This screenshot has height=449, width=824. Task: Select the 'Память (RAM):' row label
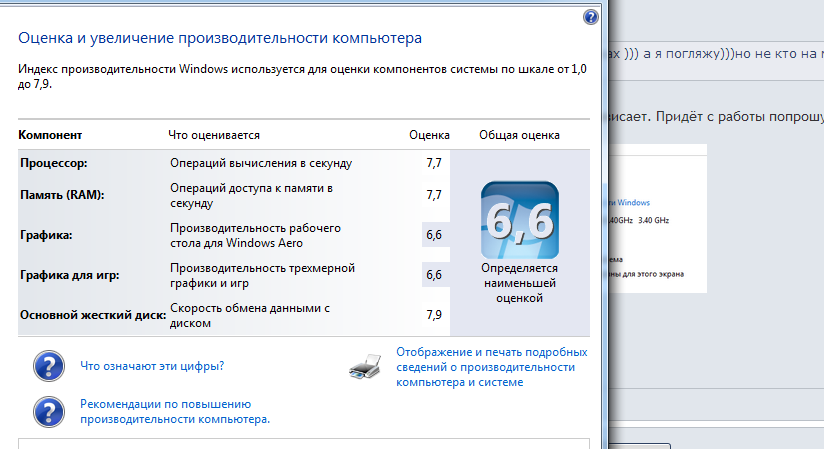pos(62,195)
